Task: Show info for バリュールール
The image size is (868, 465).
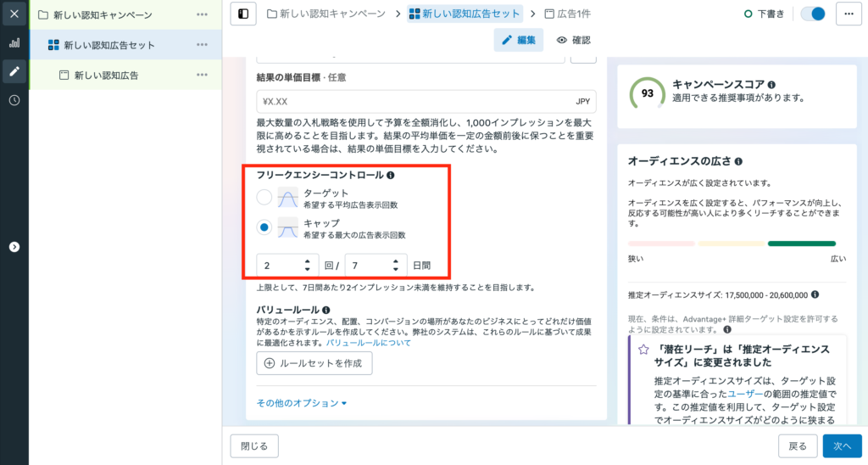Action: [326, 310]
